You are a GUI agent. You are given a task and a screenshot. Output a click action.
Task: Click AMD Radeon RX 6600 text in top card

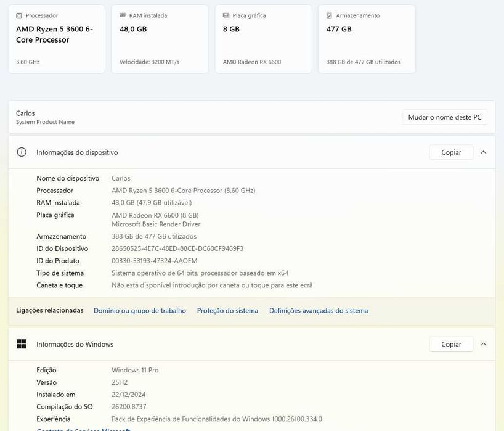tap(252, 62)
